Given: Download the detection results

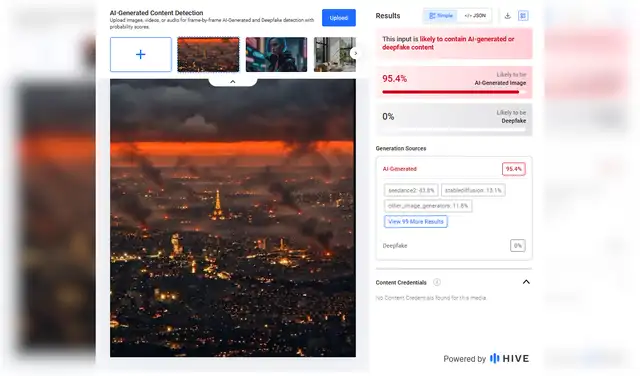Looking at the screenshot, I should [507, 16].
